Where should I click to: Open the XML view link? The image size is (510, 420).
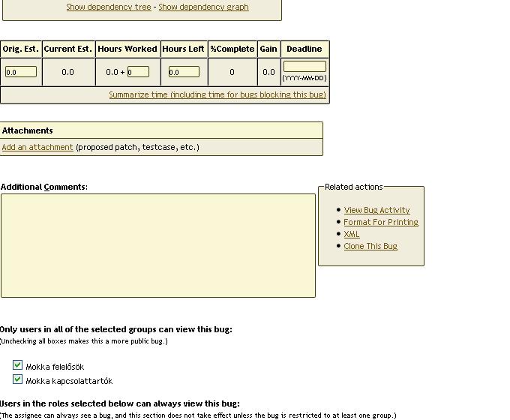click(x=352, y=234)
